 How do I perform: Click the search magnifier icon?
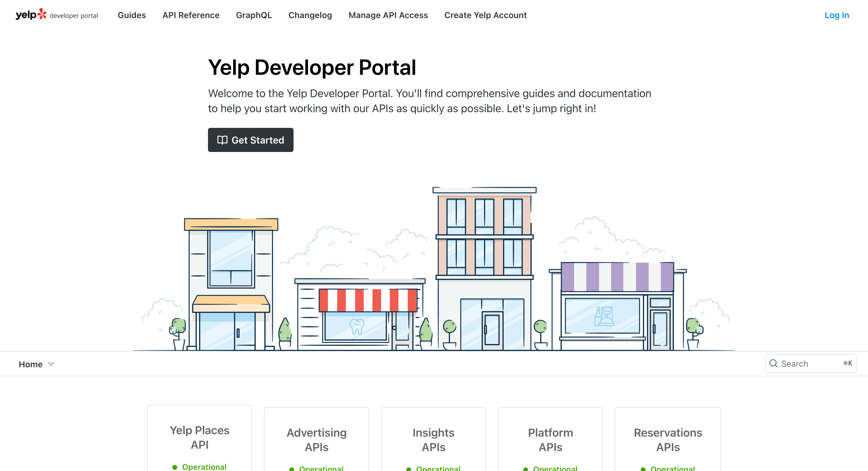(x=773, y=363)
